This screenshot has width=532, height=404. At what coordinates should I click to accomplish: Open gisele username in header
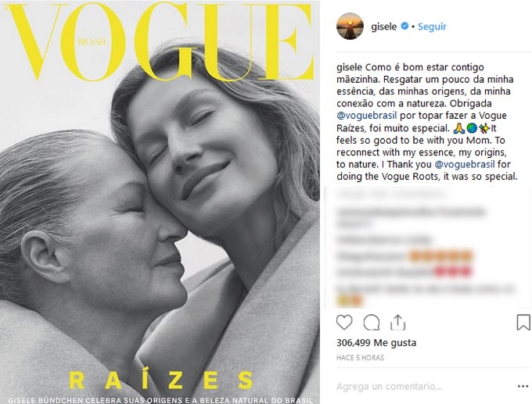pos(383,27)
